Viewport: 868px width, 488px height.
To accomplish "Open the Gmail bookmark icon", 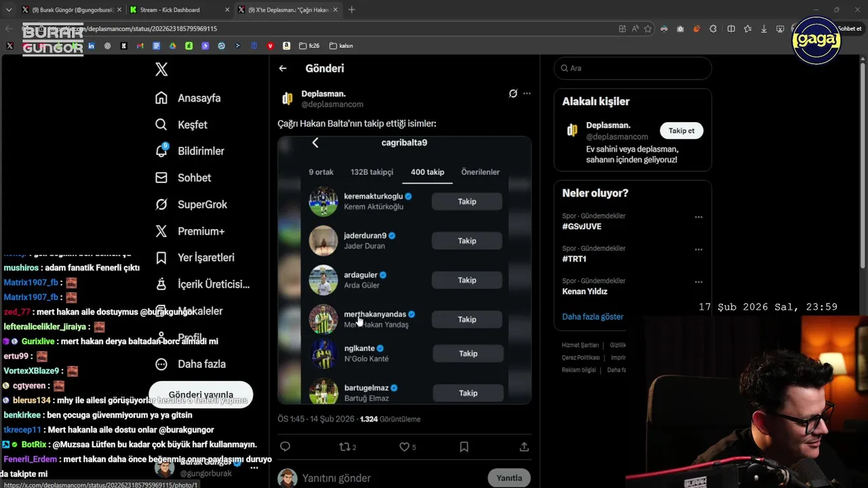I will click(x=140, y=46).
